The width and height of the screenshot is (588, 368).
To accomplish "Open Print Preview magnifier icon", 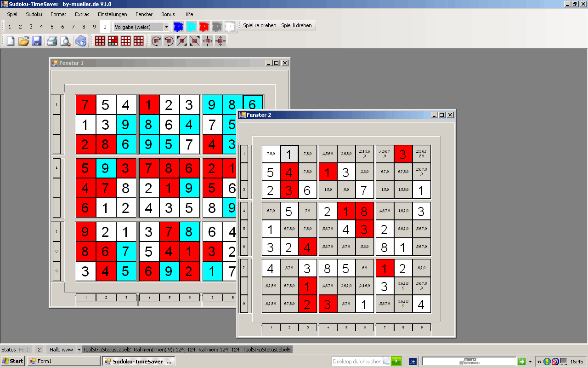I will (x=65, y=41).
